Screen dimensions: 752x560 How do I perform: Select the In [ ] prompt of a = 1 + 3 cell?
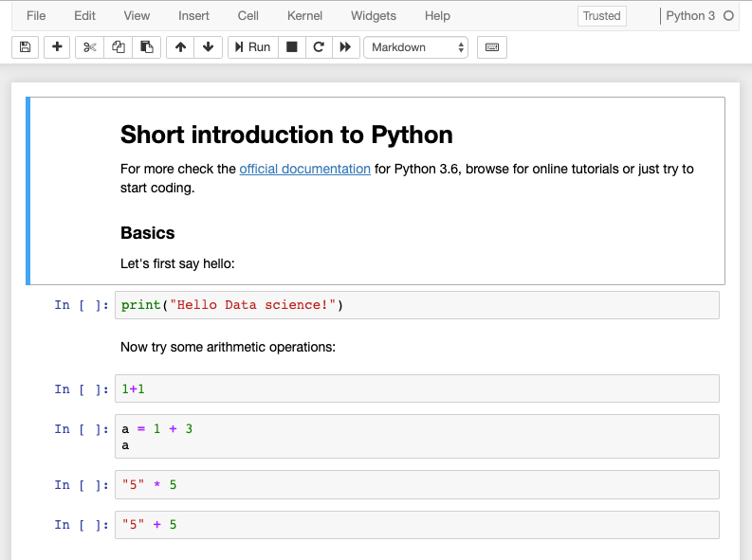(x=82, y=428)
